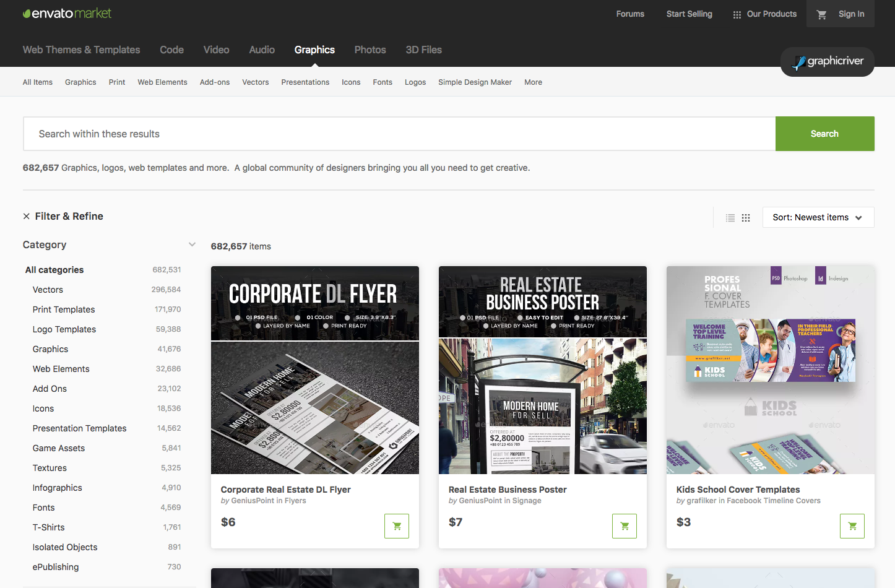Open Simple Design Maker link
Screen dimensions: 895x588
[x=475, y=82]
